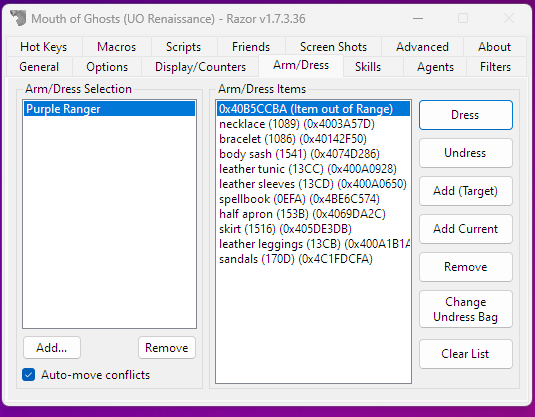535x417 pixels.
Task: Click the Add (Target) button
Action: click(x=465, y=191)
